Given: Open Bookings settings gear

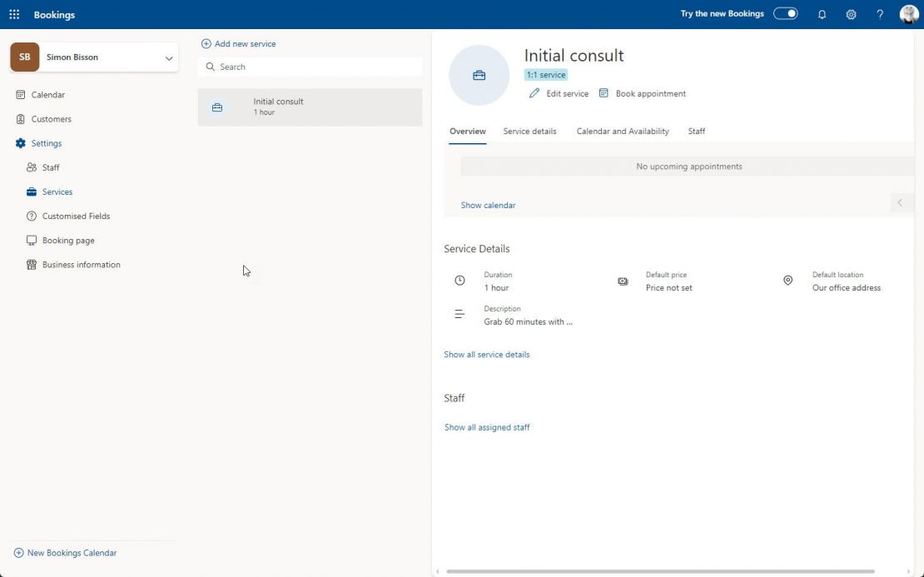Looking at the screenshot, I should tap(851, 14).
